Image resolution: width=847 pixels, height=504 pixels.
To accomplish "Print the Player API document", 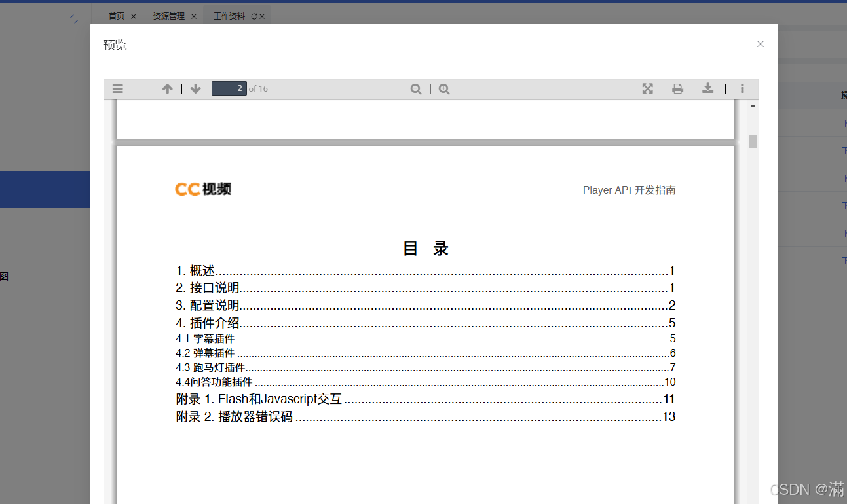I will tap(677, 88).
